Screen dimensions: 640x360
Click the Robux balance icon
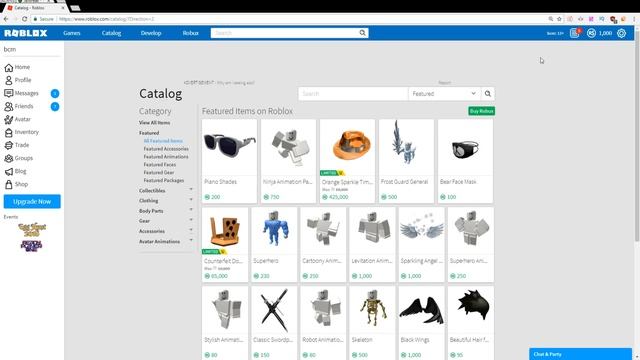pos(591,33)
